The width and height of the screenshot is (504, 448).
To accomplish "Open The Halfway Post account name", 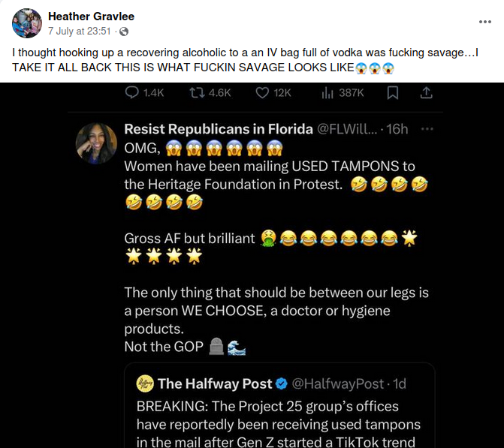I will click(x=214, y=383).
